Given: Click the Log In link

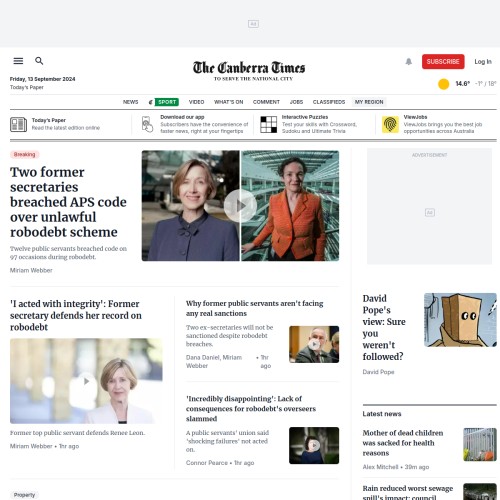Looking at the screenshot, I should tap(483, 62).
